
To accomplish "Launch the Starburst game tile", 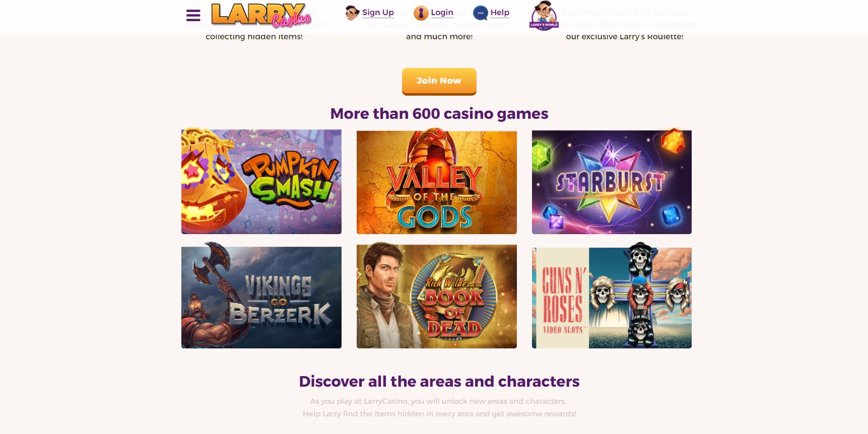I will tap(612, 181).
